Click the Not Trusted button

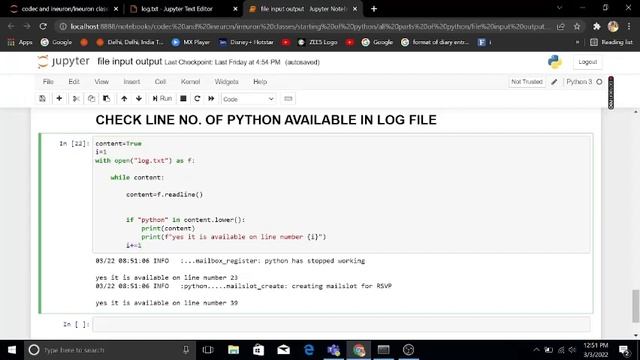[x=527, y=82]
